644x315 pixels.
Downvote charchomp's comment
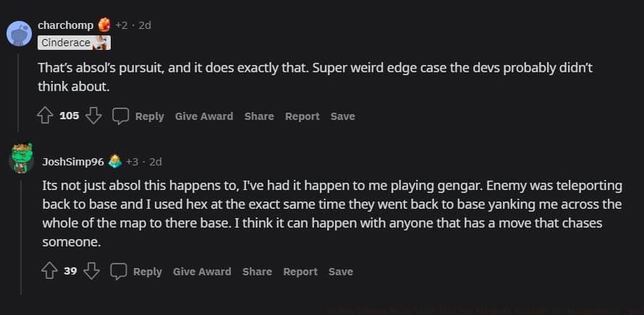(94, 116)
